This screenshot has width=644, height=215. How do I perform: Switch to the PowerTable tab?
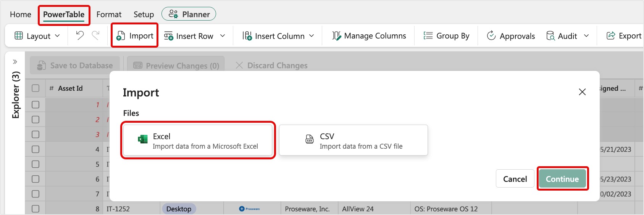click(x=64, y=14)
